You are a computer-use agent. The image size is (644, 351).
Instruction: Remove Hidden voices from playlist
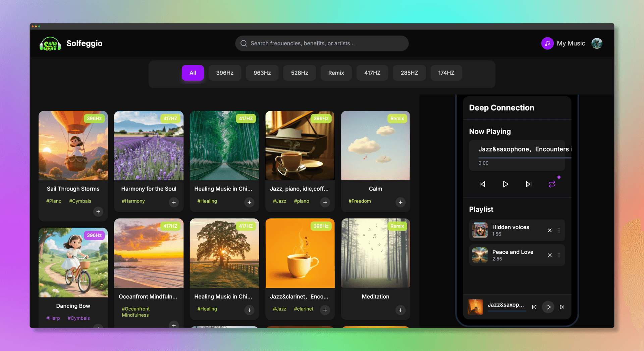click(x=549, y=230)
